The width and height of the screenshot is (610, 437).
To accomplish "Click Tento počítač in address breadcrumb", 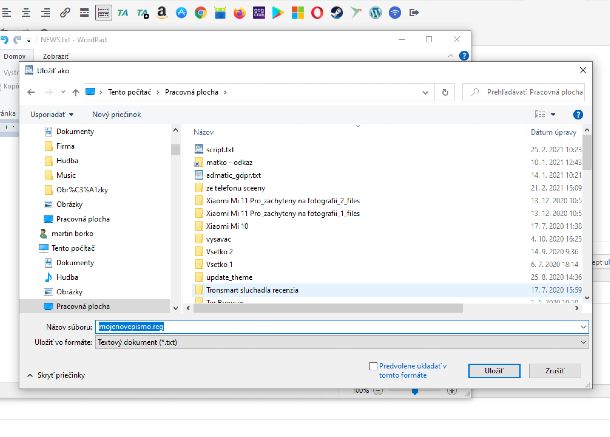I will 129,92.
